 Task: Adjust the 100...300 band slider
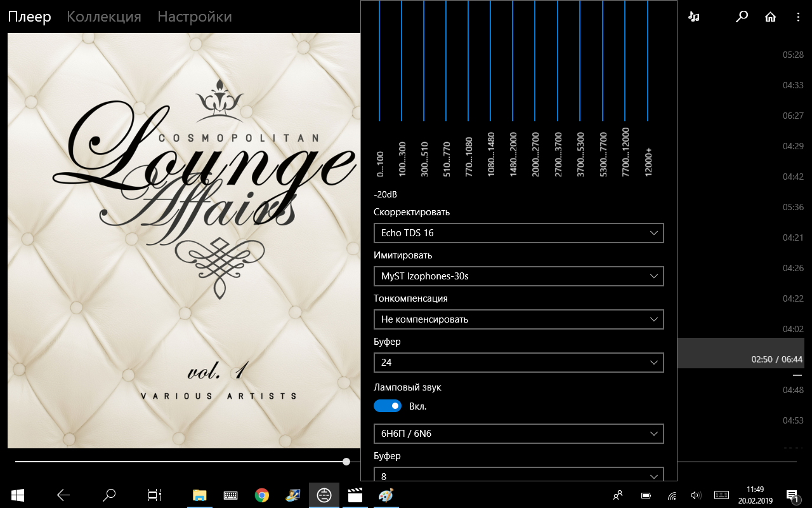(x=402, y=60)
